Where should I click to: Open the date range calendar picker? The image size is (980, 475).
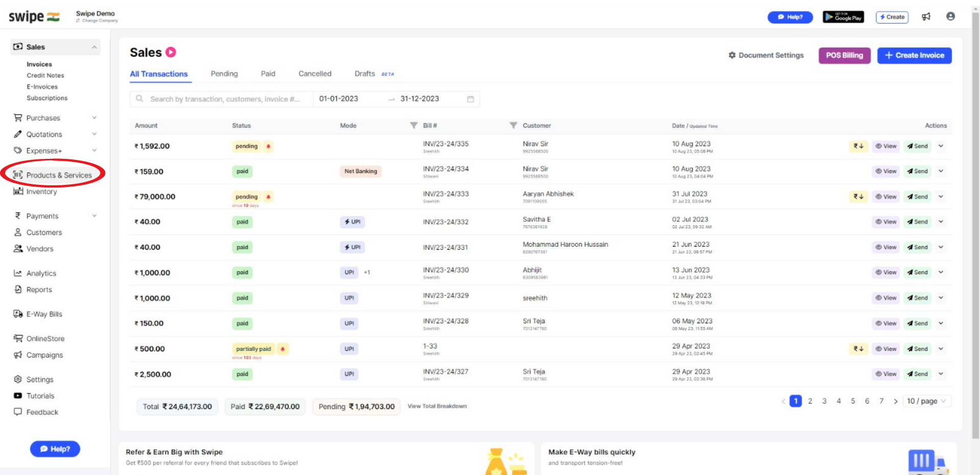(x=471, y=99)
